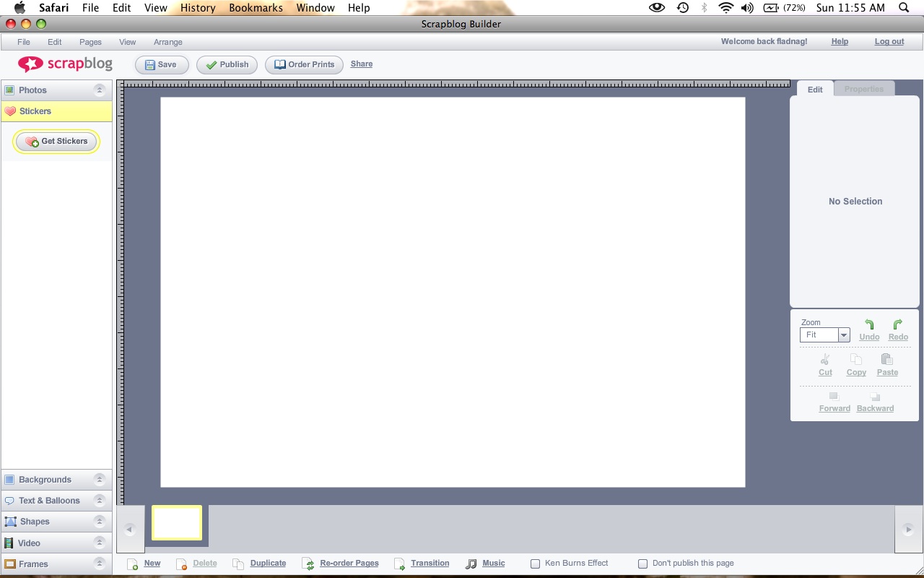Click the Delete page icon
The width and height of the screenshot is (924, 578).
pyautogui.click(x=182, y=564)
